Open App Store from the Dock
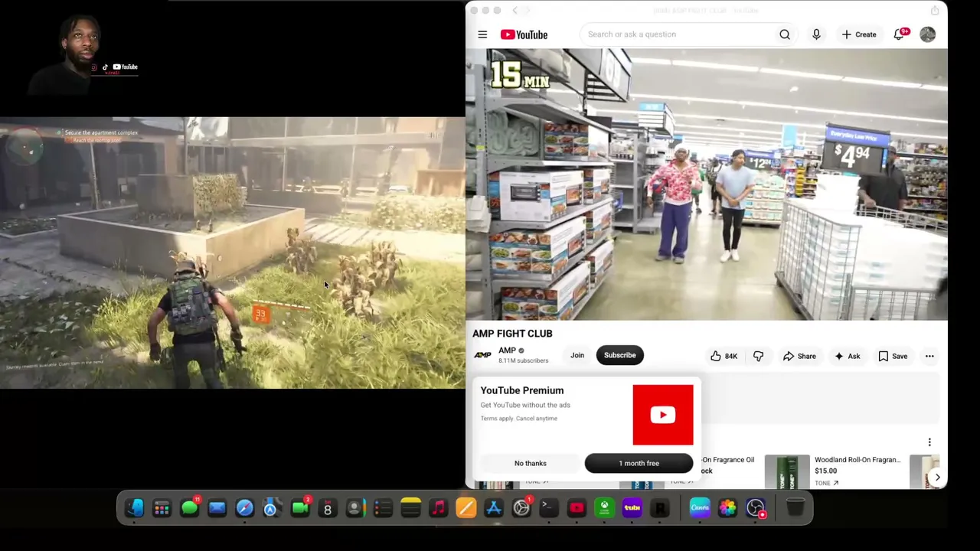The width and height of the screenshot is (980, 551). coord(493,507)
